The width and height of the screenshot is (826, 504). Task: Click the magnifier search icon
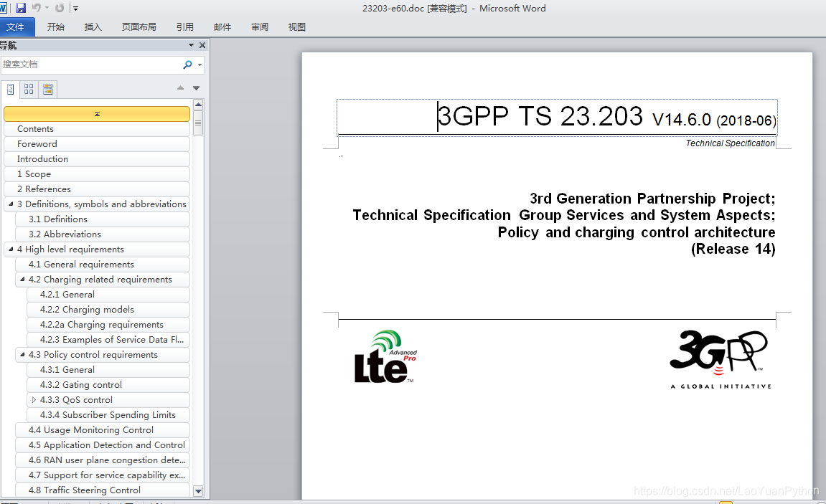coord(187,65)
